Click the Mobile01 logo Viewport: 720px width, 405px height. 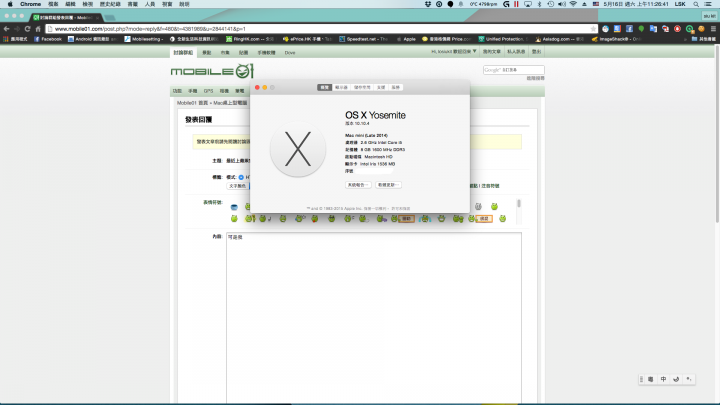[212, 71]
